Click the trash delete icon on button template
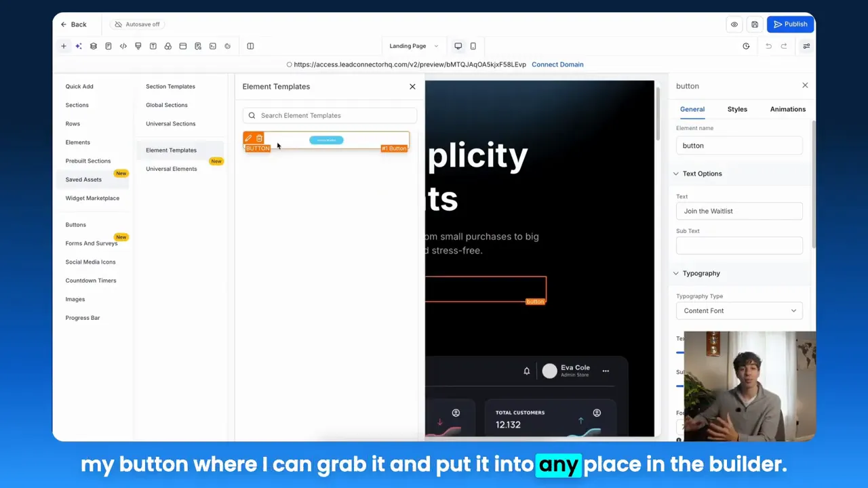 (259, 138)
